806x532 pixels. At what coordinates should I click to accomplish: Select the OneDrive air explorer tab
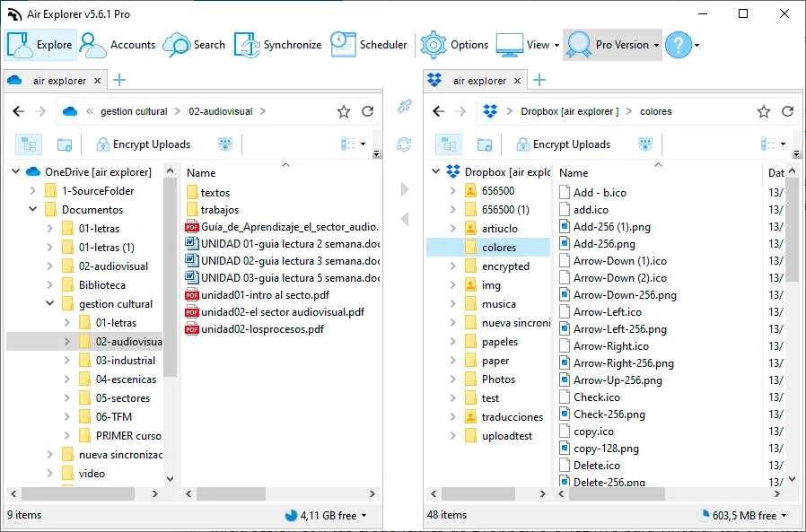[x=54, y=81]
